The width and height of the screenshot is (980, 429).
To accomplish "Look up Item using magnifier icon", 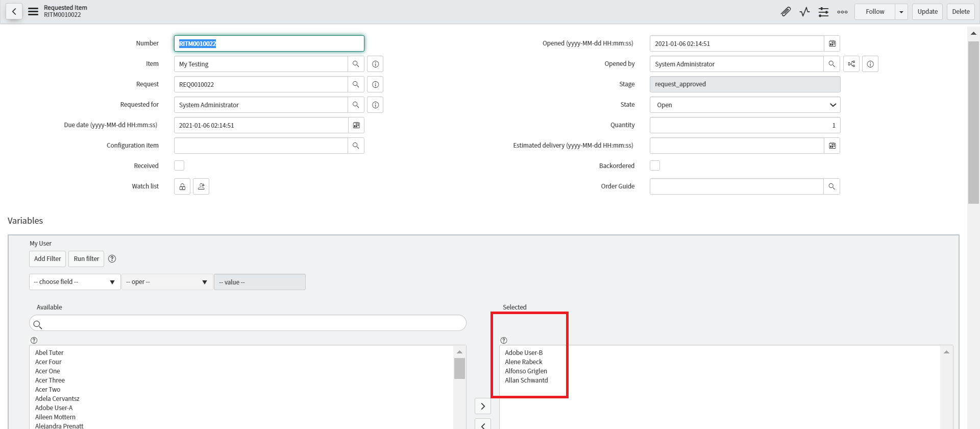I will point(356,64).
